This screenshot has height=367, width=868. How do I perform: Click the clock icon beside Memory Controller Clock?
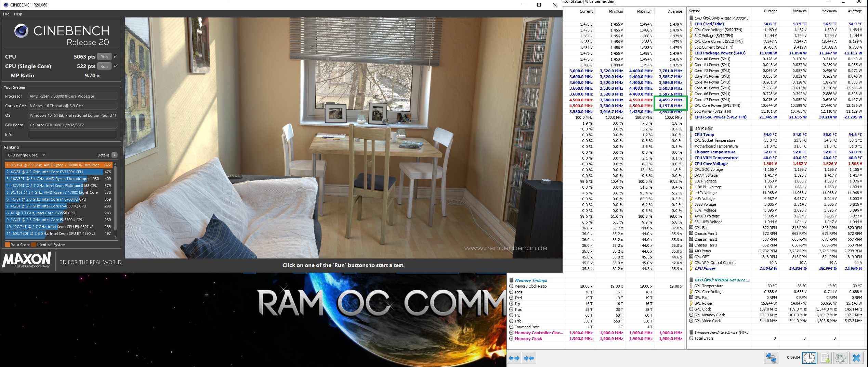point(511,333)
